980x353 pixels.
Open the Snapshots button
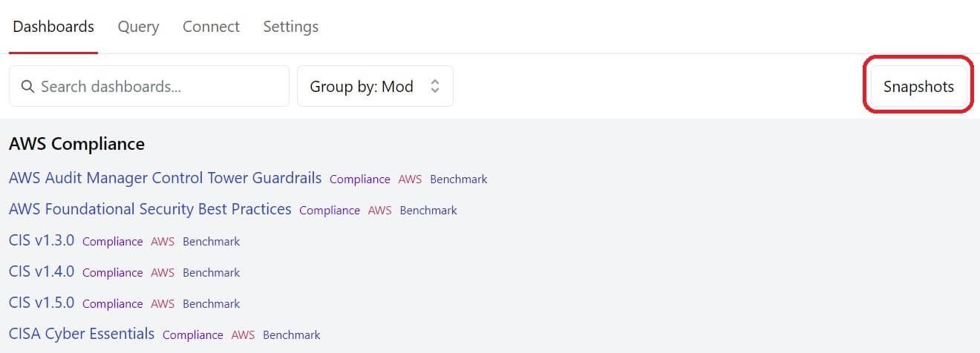click(918, 87)
